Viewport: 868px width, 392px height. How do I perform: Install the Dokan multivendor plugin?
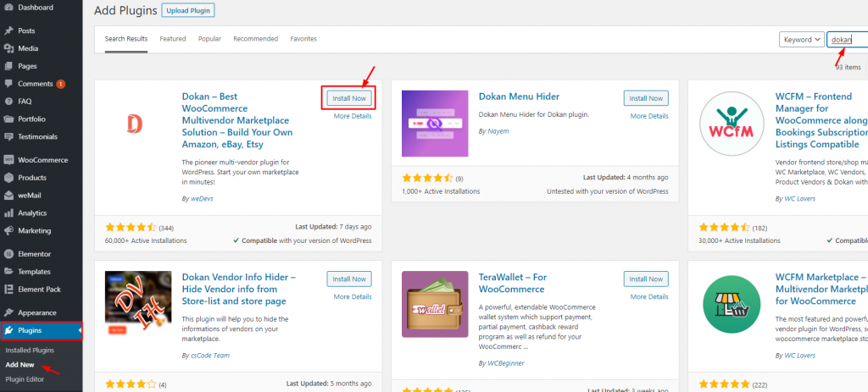pyautogui.click(x=349, y=98)
